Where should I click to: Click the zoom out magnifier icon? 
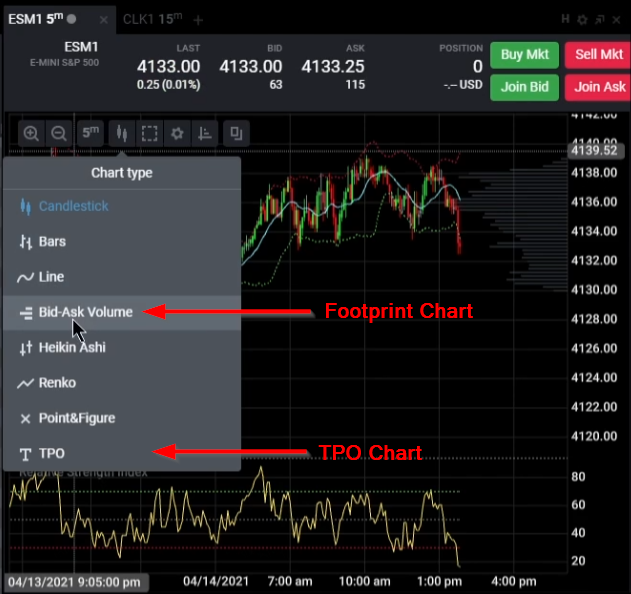(59, 133)
